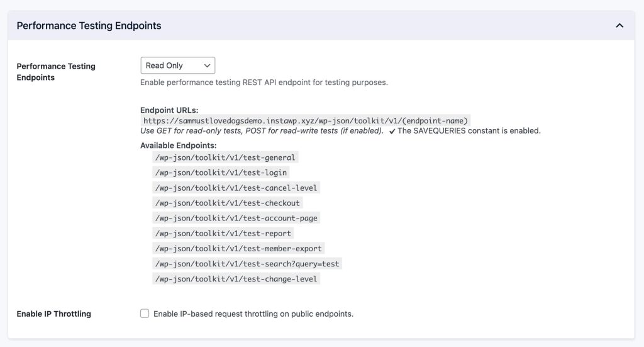Click the Performance Testing Endpoints panel heading

pos(89,26)
